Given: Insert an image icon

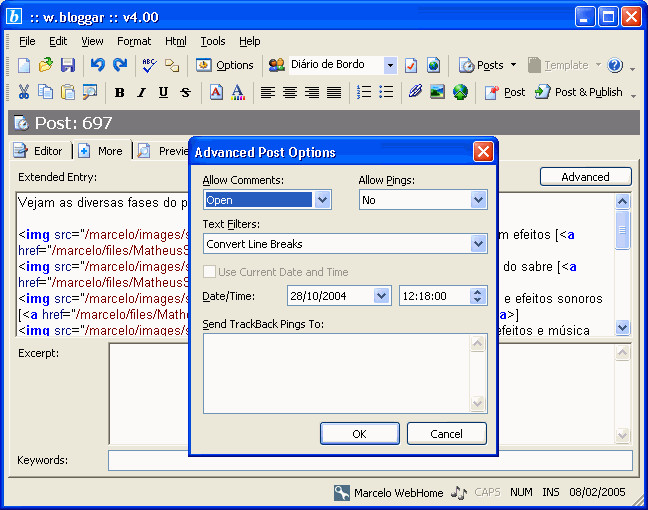Looking at the screenshot, I should (x=438, y=92).
